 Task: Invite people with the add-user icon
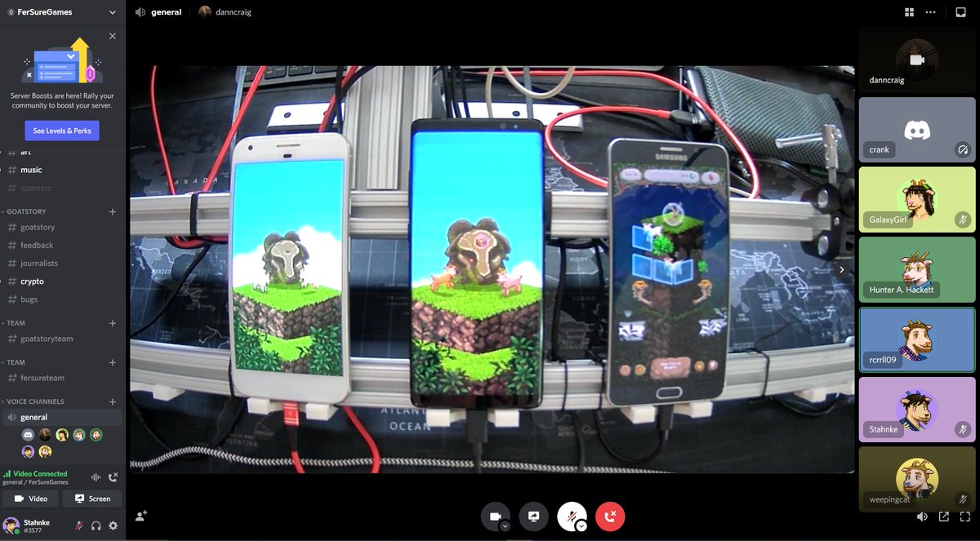click(x=141, y=516)
